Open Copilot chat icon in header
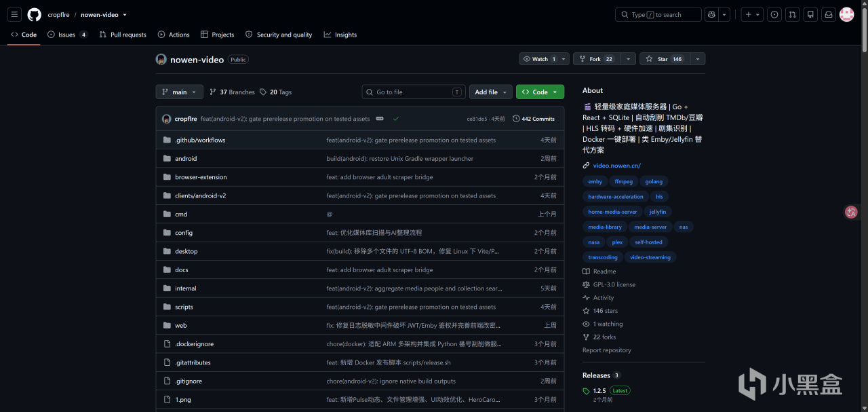The width and height of the screenshot is (868, 412). coord(711,14)
